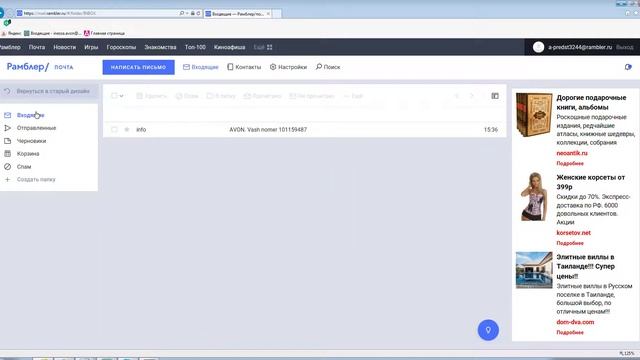Open the Черновики folder
Screen dimensions: 640x360
coord(31,141)
